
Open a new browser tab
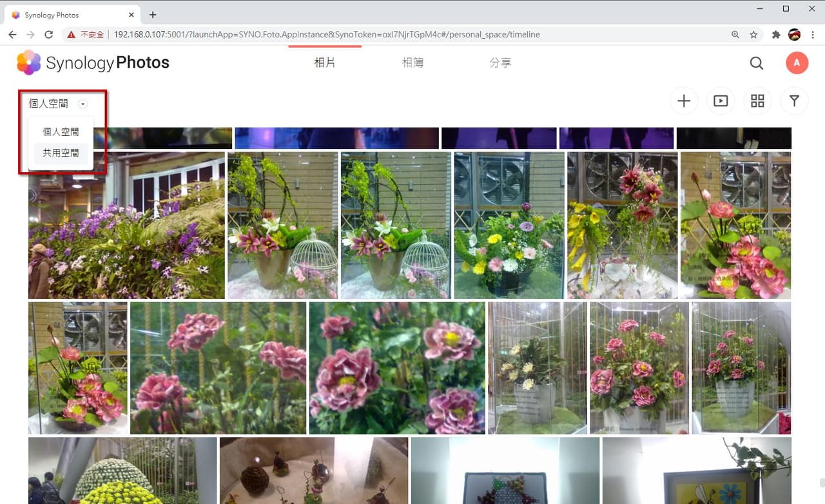tap(153, 14)
